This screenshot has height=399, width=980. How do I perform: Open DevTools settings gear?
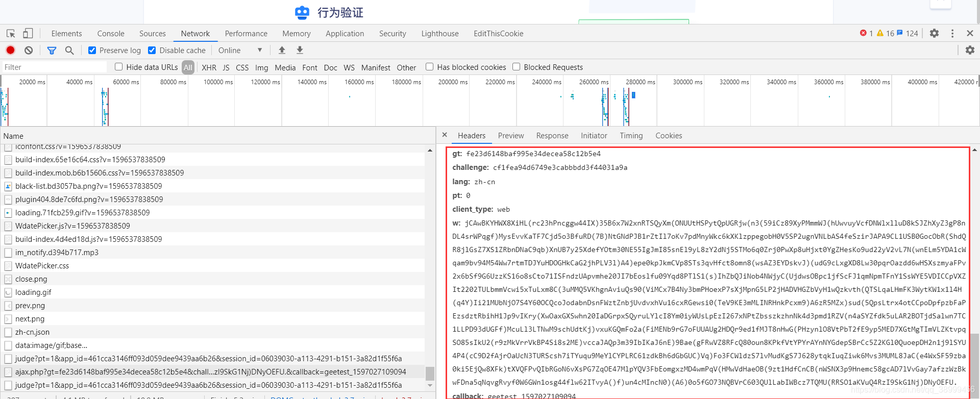tap(934, 33)
